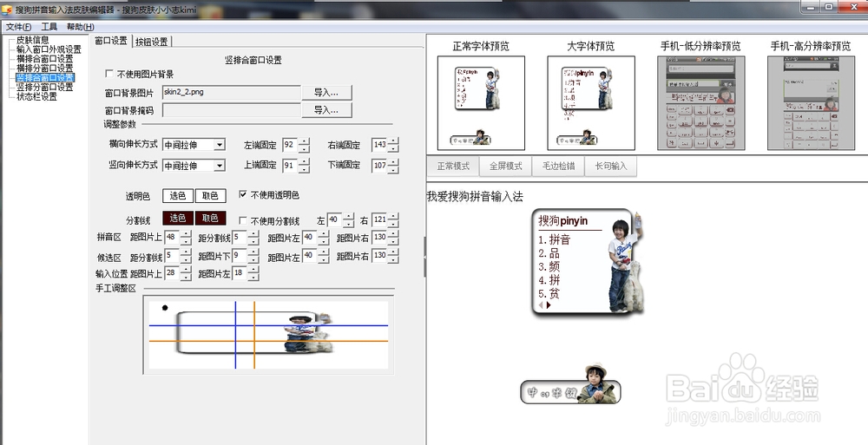Sample divider color with 分割线 取色 swatch
Image resolution: width=868 pixels, height=445 pixels.
(210, 218)
